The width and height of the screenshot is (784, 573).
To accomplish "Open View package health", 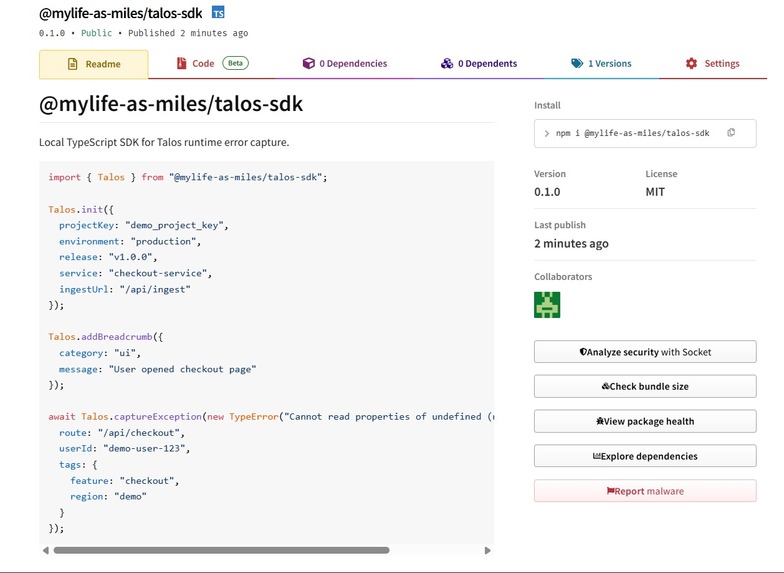I will tap(645, 422).
